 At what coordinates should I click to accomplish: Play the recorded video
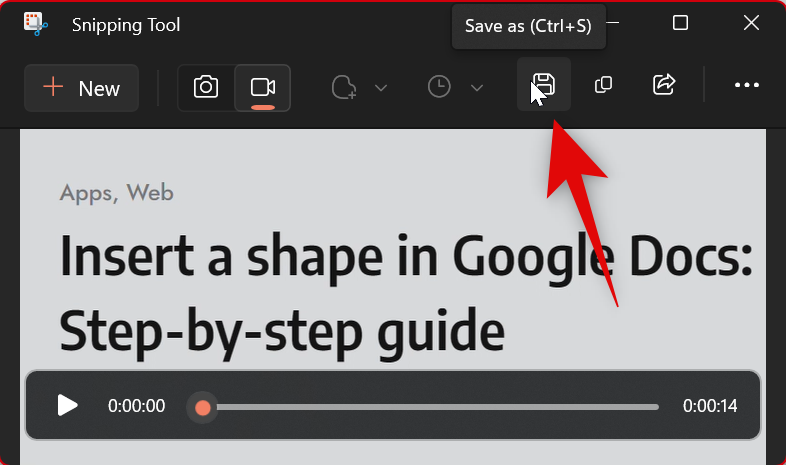(x=67, y=405)
